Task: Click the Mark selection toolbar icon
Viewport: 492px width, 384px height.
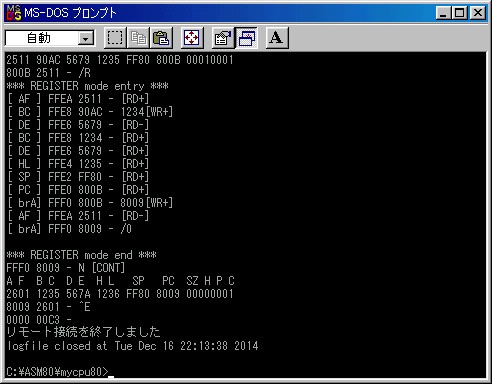Action: click(x=115, y=38)
